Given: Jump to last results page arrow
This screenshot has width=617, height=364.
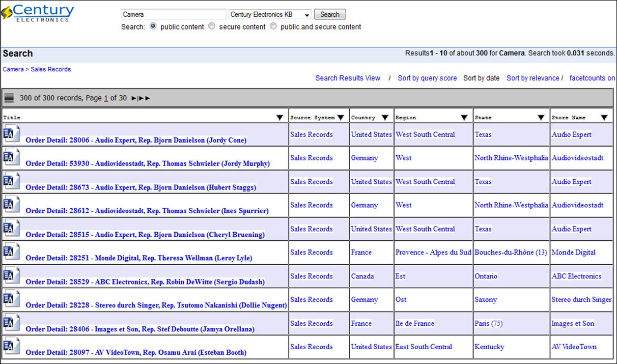Looking at the screenshot, I should click(x=145, y=98).
